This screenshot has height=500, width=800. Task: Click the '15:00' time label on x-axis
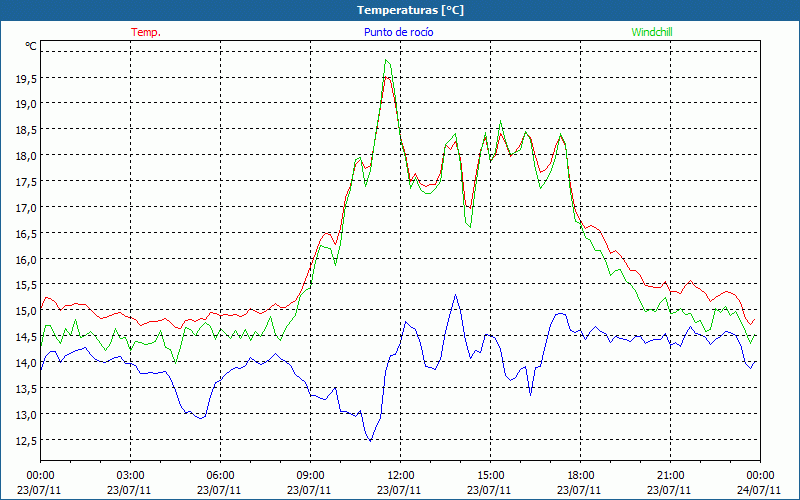tap(490, 476)
